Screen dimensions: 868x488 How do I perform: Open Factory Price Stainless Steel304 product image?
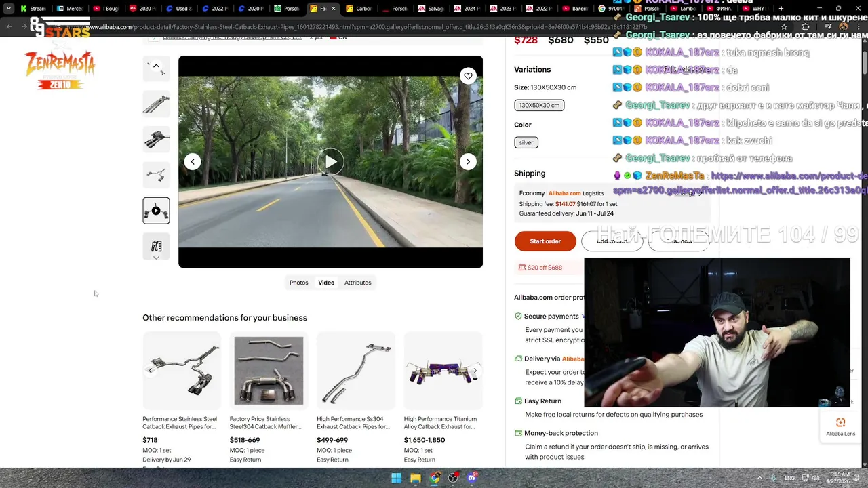coord(269,371)
